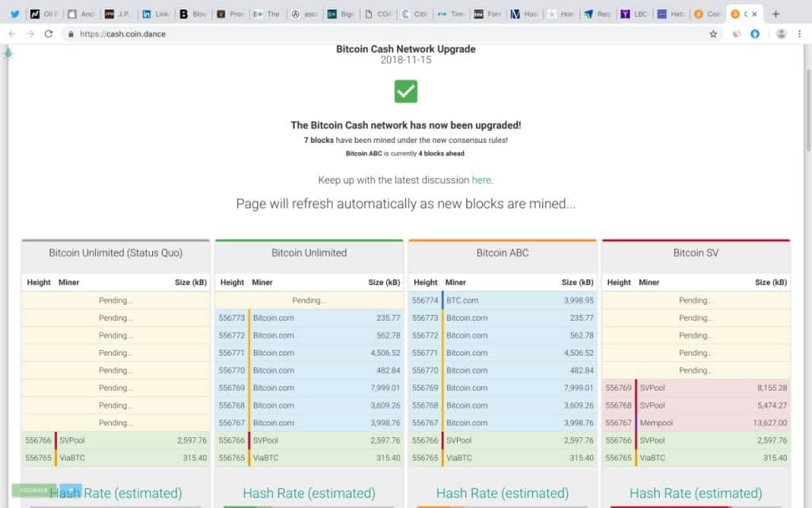
Task: Go forward to next page
Action: 31,33
